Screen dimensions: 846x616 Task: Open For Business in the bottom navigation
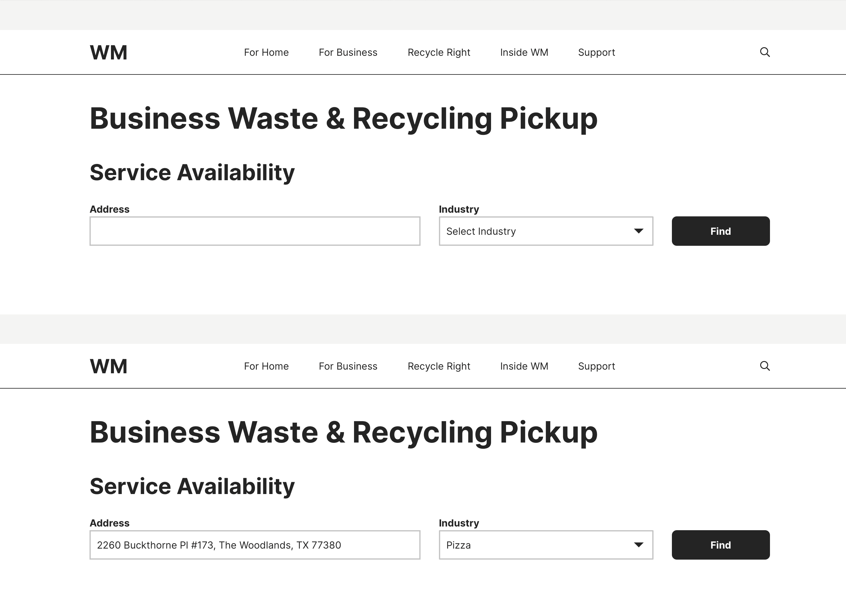tap(348, 366)
